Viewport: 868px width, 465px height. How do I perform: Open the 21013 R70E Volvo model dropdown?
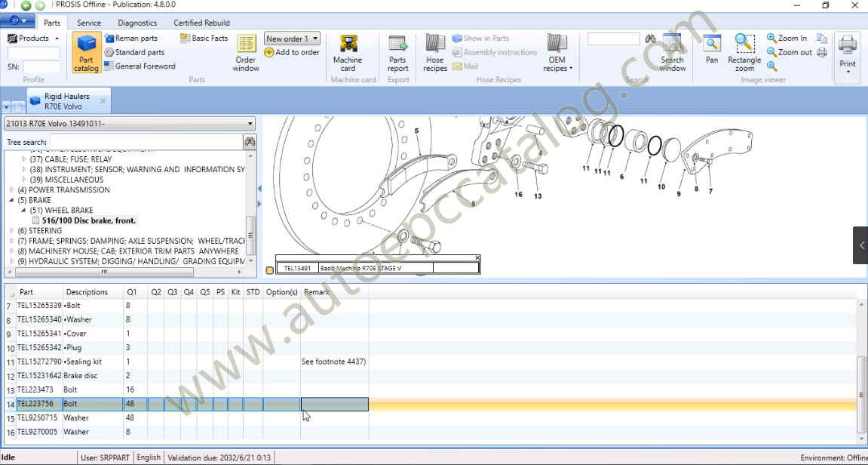point(130,124)
